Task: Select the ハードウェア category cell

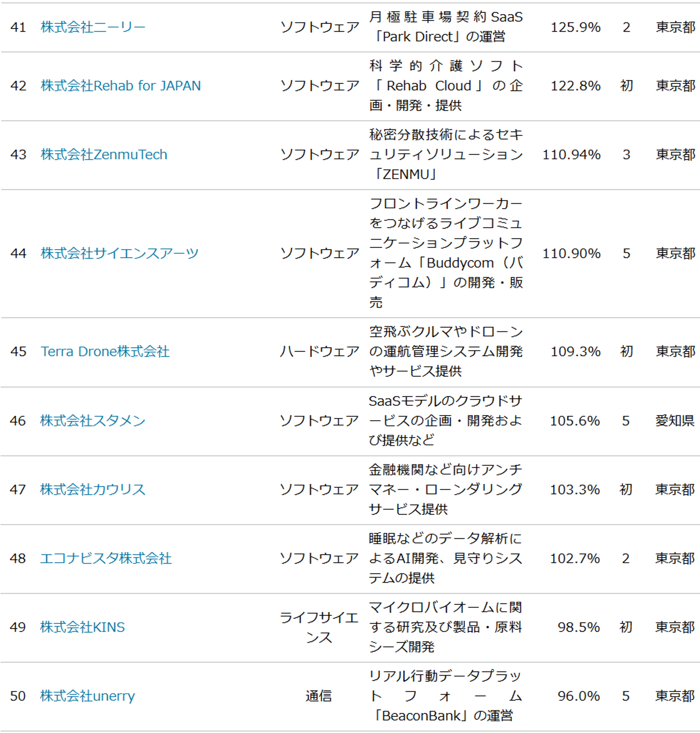Action: pyautogui.click(x=319, y=352)
